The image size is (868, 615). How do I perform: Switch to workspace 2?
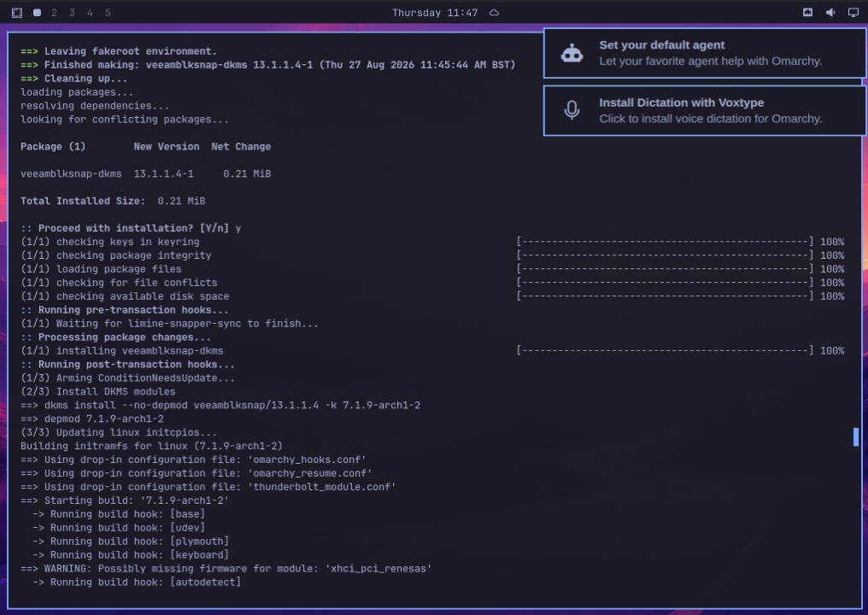coord(55,13)
